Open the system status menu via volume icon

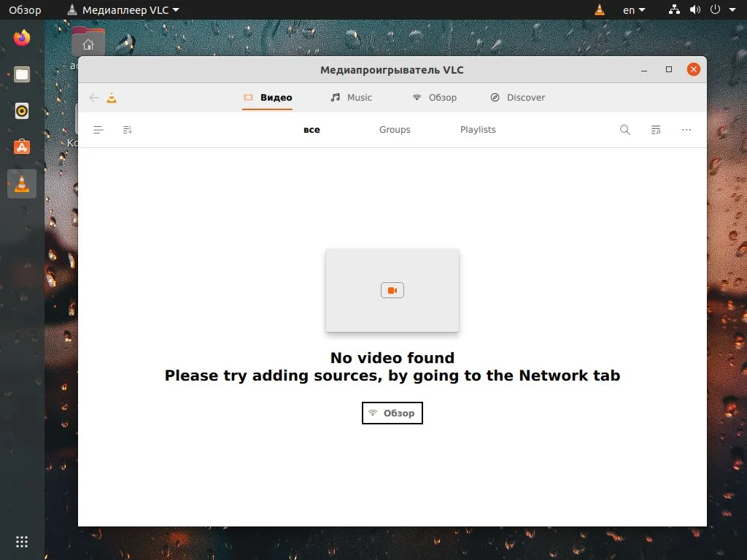point(694,9)
